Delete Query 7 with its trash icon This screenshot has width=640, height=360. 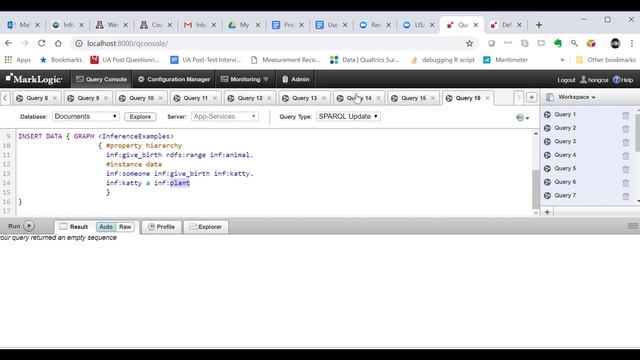[x=626, y=196]
